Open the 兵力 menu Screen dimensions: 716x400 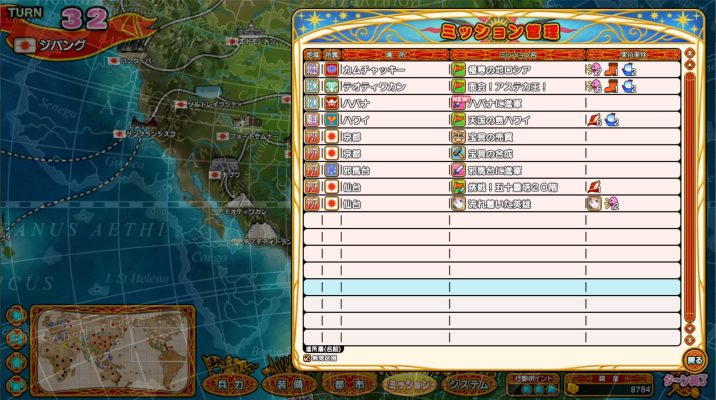click(230, 385)
